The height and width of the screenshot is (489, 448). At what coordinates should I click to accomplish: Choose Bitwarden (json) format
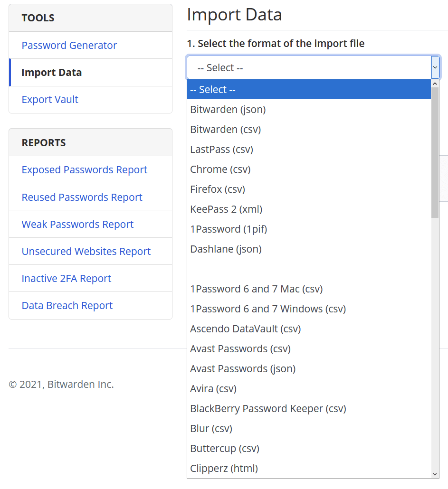point(309,110)
